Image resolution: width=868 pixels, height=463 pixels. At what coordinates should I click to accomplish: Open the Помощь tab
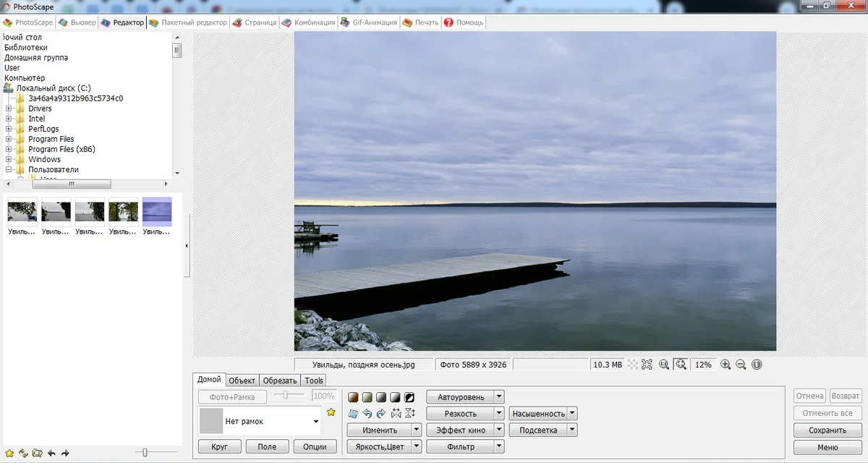(464, 22)
